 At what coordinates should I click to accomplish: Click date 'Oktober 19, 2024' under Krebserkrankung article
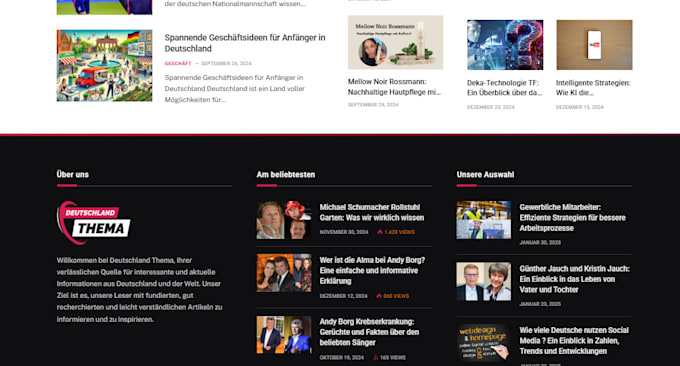pos(342,357)
